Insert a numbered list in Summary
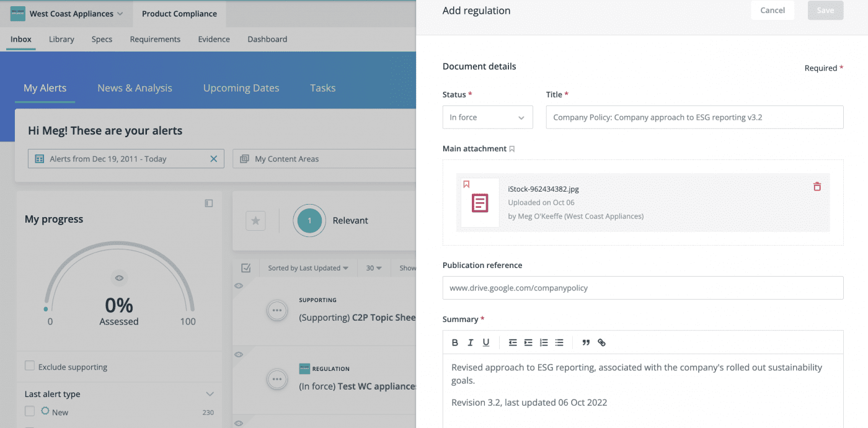The height and width of the screenshot is (428, 868). (544, 342)
